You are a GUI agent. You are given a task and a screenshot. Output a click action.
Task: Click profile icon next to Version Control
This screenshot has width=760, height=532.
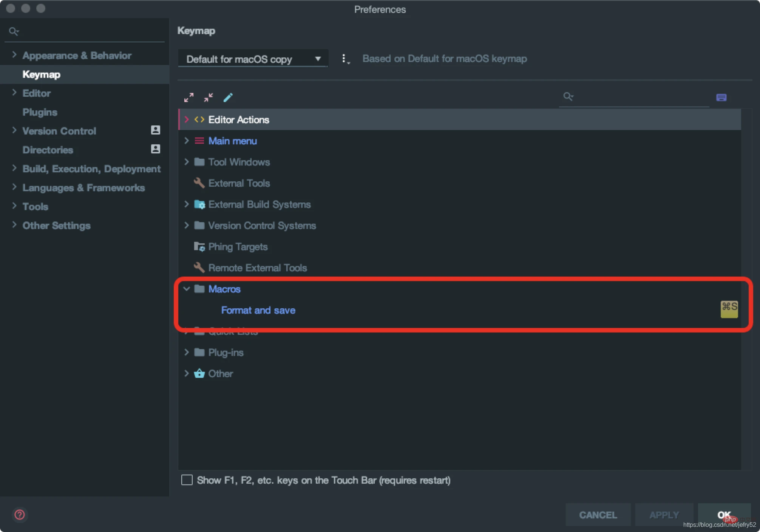[155, 130]
